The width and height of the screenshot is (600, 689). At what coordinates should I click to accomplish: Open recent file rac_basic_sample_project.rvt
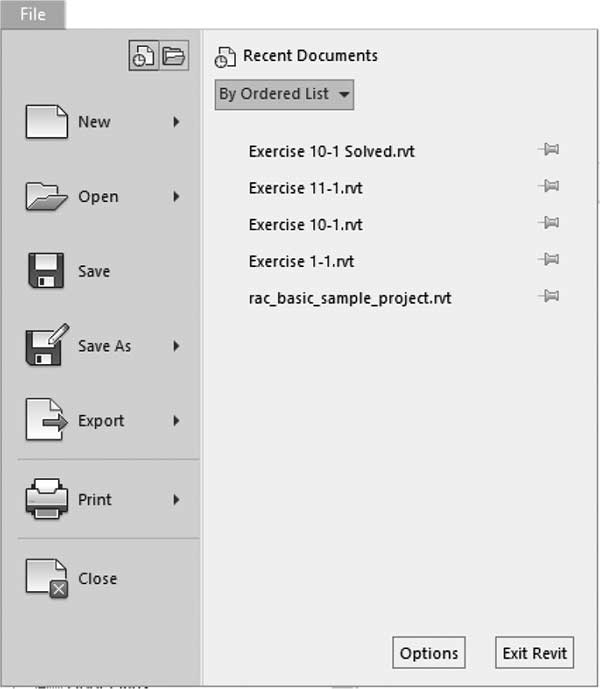click(350, 298)
